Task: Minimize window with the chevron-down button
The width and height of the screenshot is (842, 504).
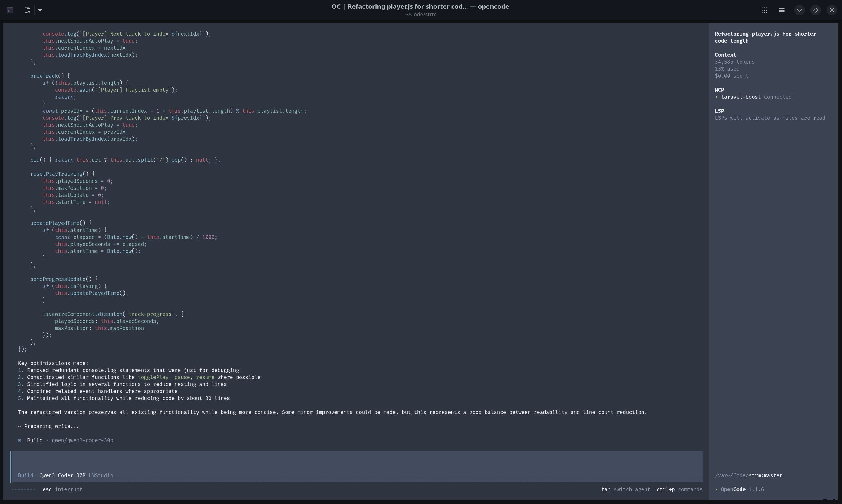Action: (x=799, y=10)
